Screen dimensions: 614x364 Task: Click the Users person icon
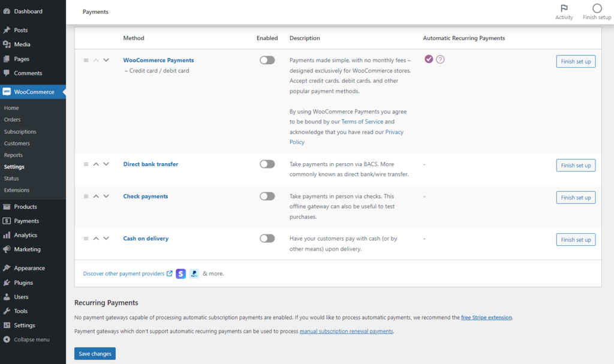(x=7, y=297)
